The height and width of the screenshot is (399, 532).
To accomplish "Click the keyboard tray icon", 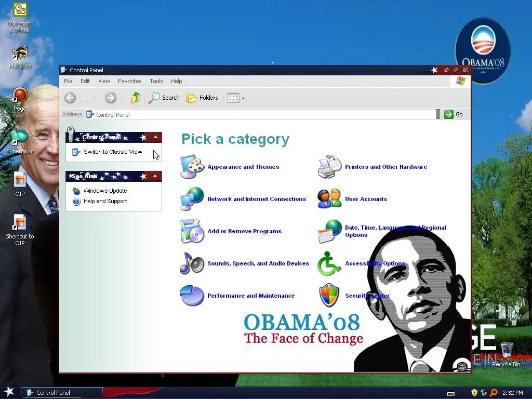I will (x=451, y=394).
